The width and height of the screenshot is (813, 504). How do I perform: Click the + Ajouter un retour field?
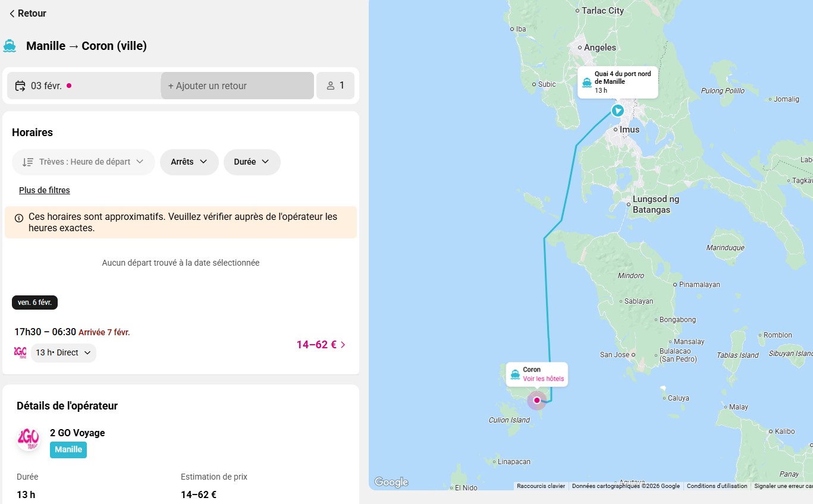pos(237,86)
